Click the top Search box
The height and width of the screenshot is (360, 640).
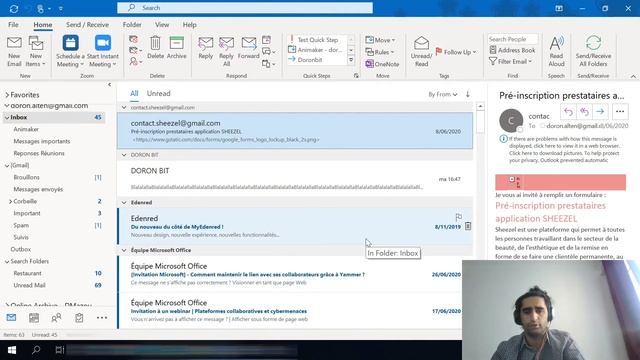(x=245, y=8)
